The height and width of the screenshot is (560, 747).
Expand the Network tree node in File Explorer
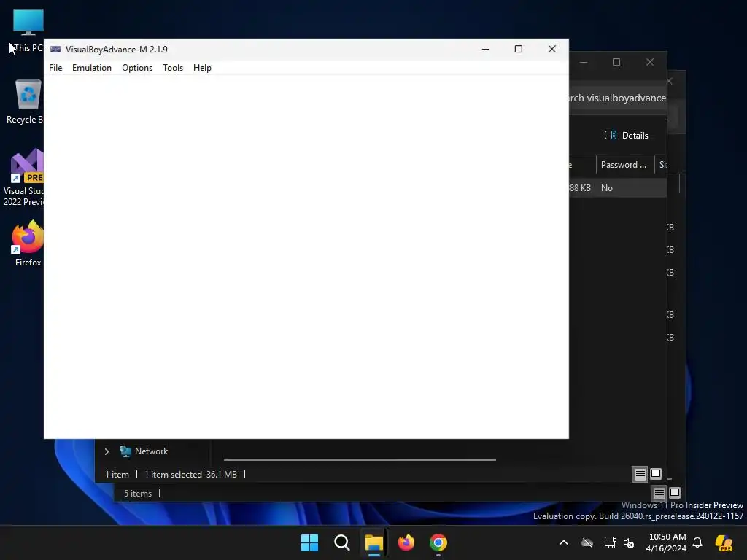[x=107, y=451]
